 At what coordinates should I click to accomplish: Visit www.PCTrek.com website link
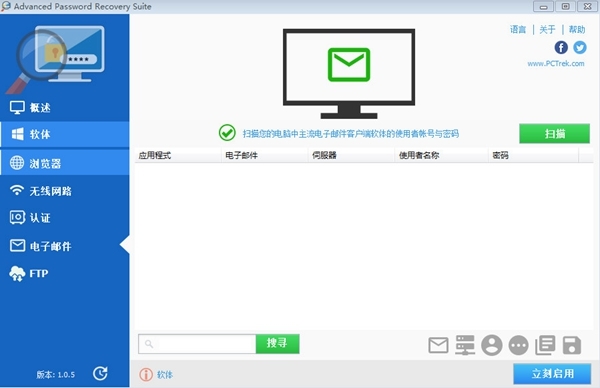[x=556, y=64]
